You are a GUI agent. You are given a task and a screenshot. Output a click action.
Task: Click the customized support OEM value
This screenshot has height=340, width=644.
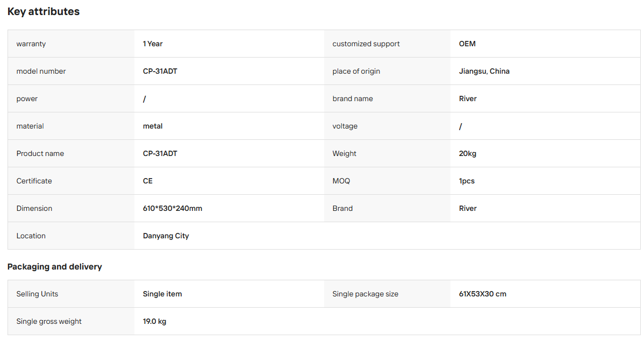point(467,44)
